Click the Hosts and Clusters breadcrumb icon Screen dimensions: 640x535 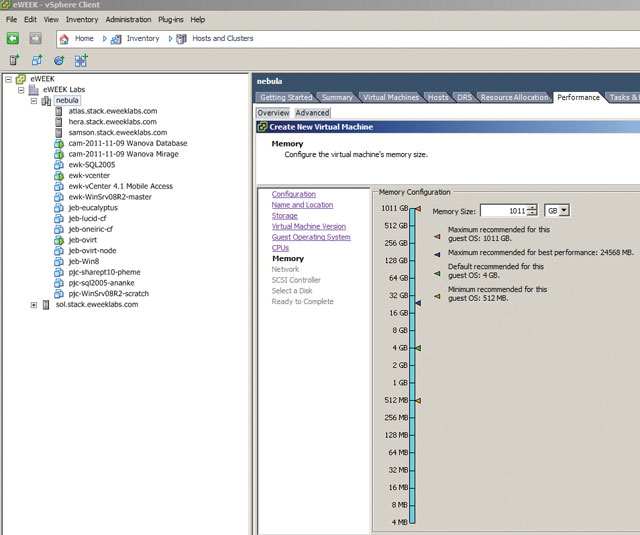point(181,39)
